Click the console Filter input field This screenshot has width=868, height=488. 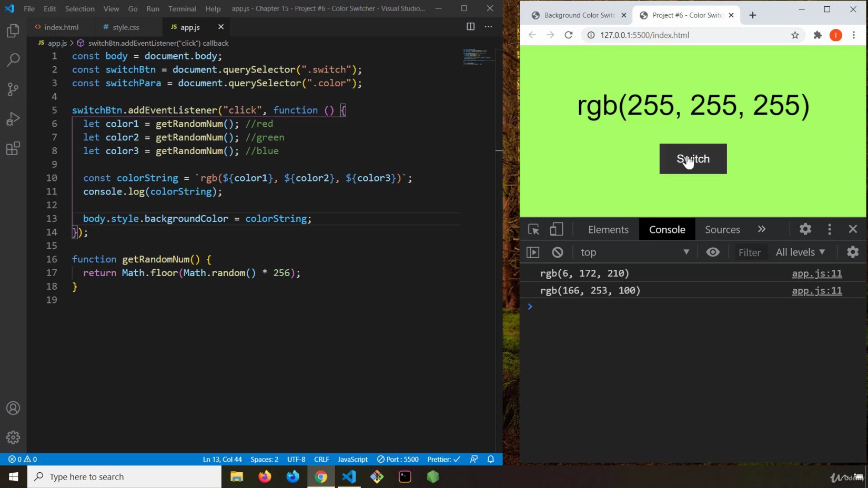click(x=750, y=253)
